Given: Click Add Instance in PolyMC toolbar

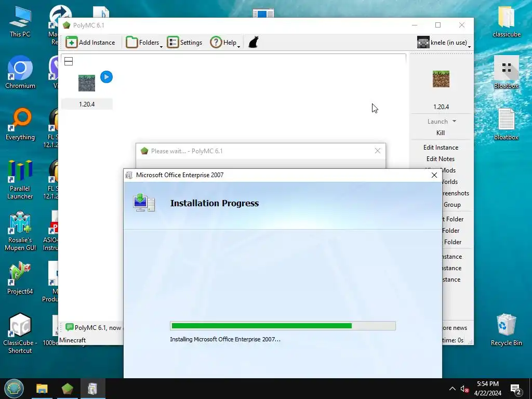Looking at the screenshot, I should [x=90, y=43].
